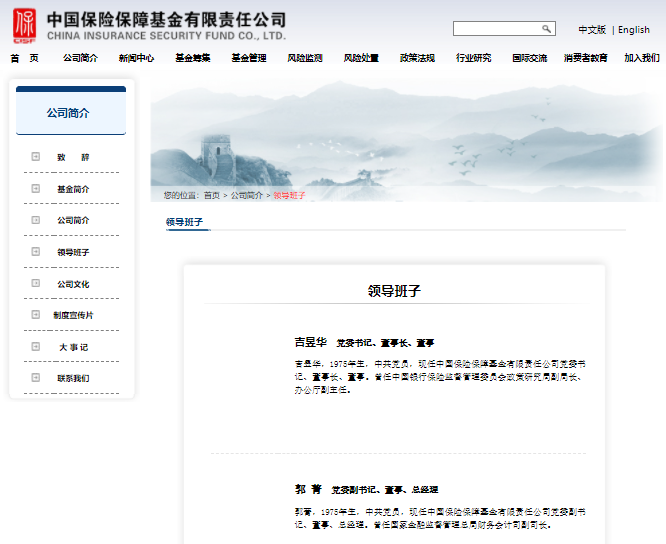
Task: Open 新闻中心 navigation menu
Action: click(136, 58)
